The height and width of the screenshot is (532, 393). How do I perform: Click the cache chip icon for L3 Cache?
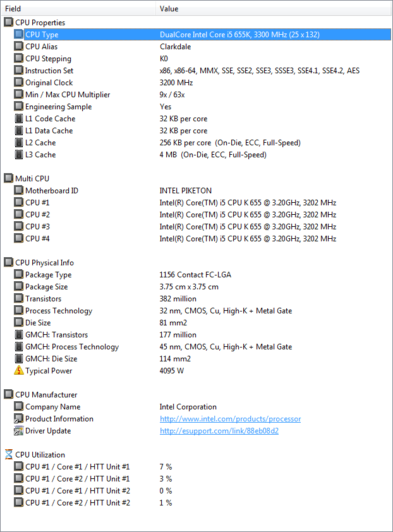click(19, 154)
